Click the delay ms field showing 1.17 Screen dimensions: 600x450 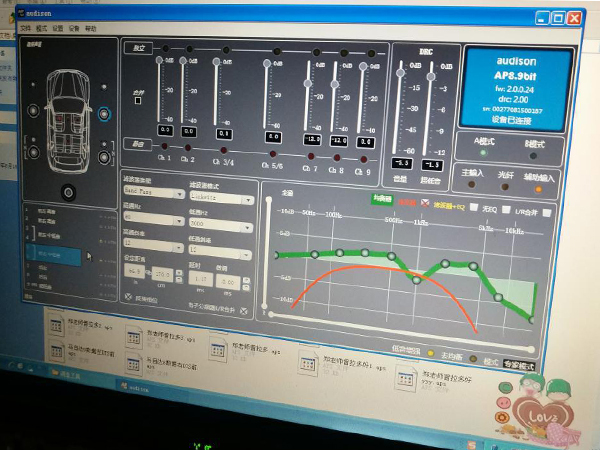click(x=201, y=279)
